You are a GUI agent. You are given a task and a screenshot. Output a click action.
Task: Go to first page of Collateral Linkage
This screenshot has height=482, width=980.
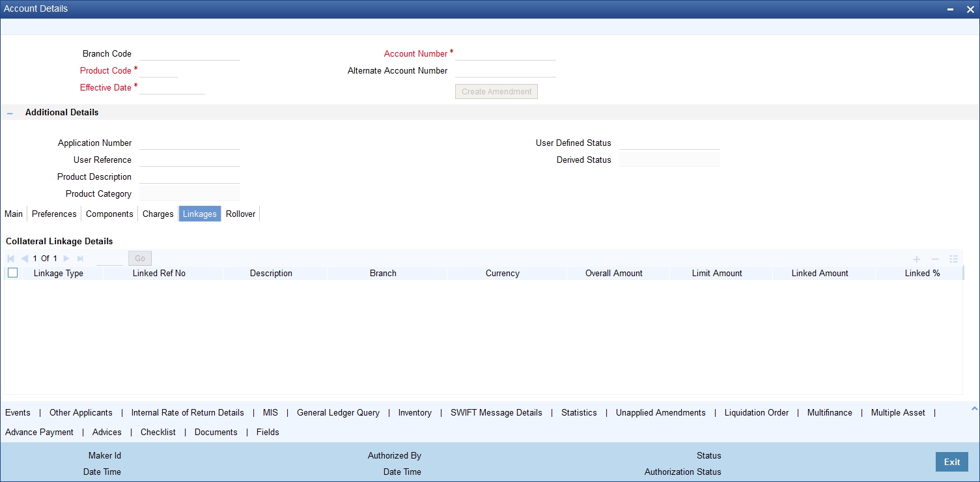(x=10, y=259)
